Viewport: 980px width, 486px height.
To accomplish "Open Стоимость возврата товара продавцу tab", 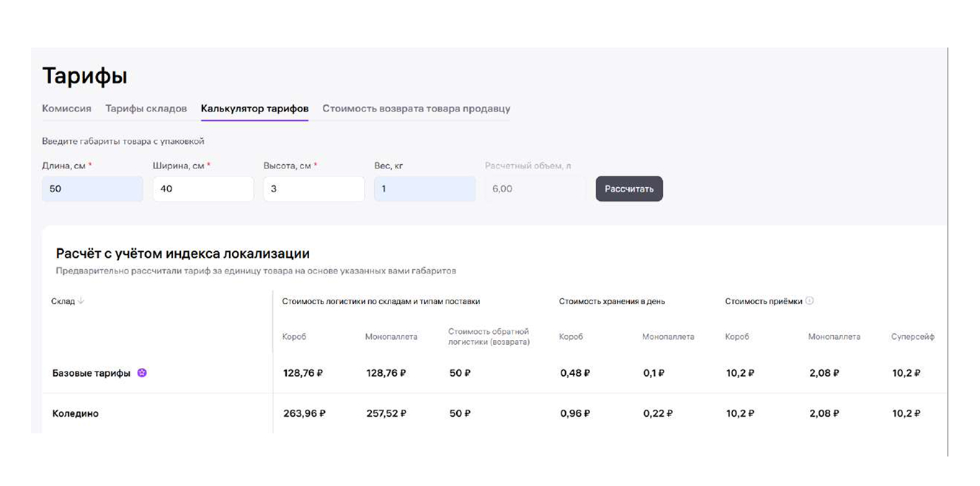I will pos(416,109).
